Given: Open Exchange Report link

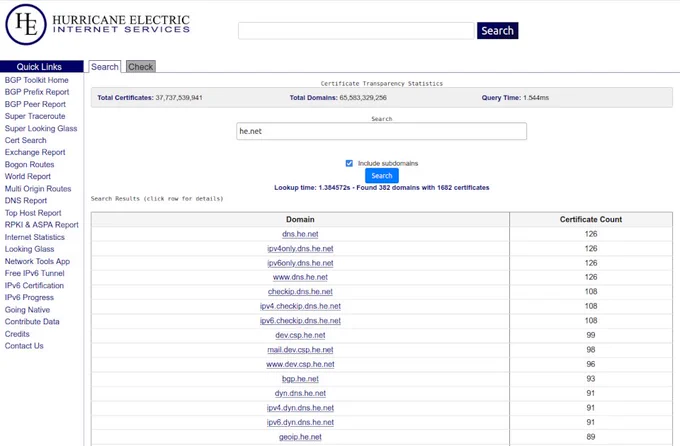Looking at the screenshot, I should (x=35, y=152).
